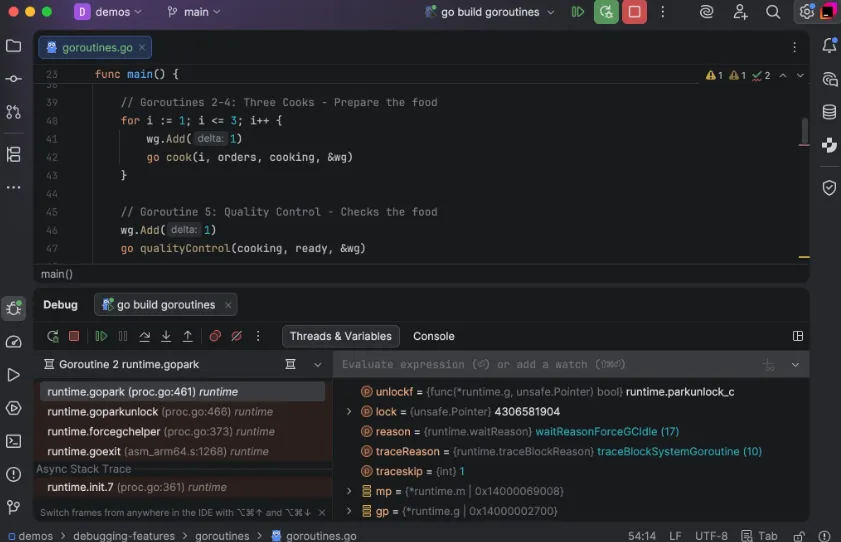Open the Git tool window
Viewport: 841px width, 542px height.
click(x=13, y=507)
